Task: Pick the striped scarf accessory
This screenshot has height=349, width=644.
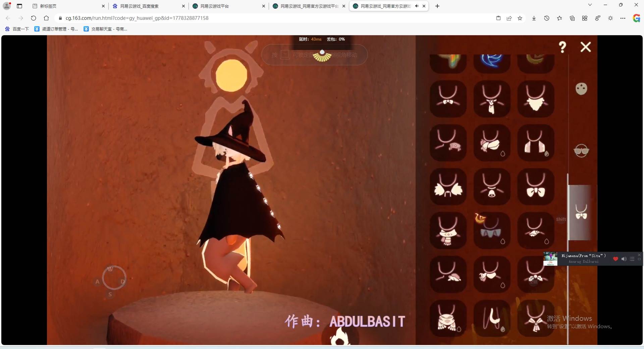Action: pos(448,231)
